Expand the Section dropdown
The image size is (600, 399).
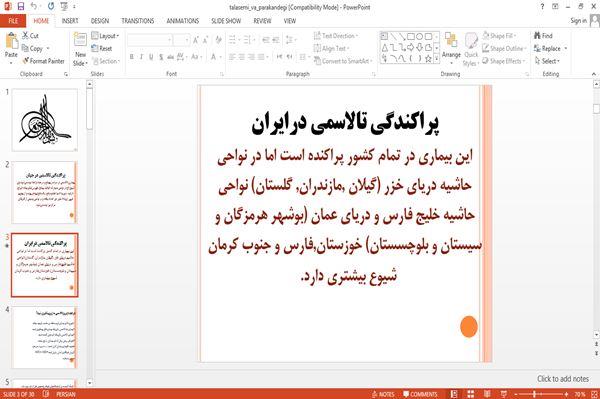106,61
